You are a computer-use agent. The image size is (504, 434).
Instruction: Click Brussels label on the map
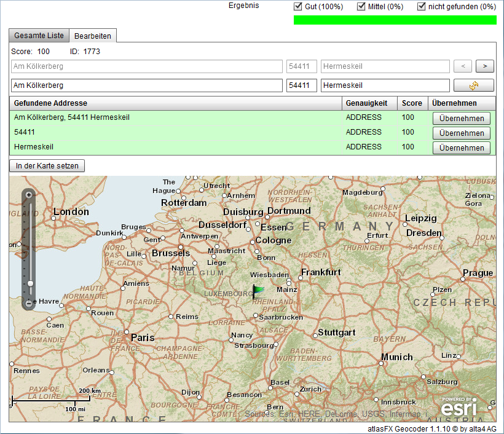coord(171,253)
